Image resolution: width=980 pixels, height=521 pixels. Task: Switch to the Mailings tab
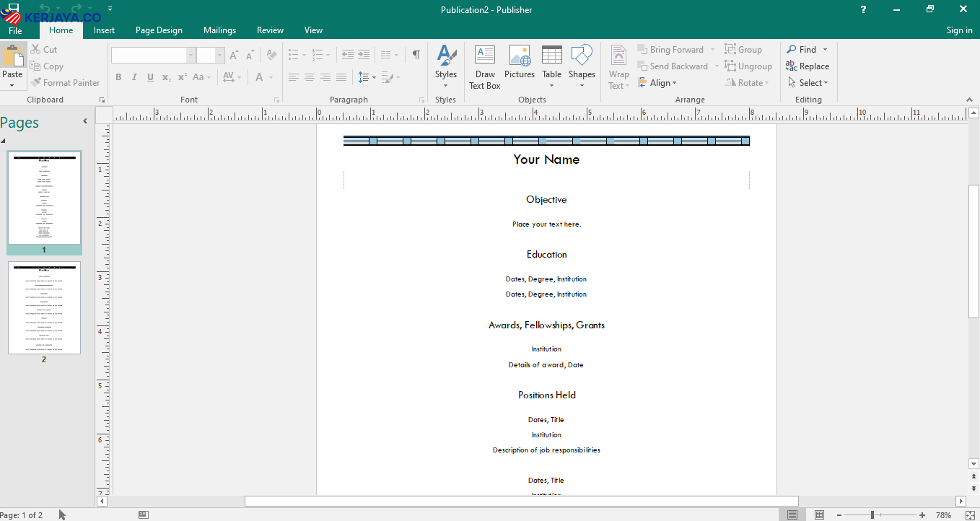tap(219, 30)
